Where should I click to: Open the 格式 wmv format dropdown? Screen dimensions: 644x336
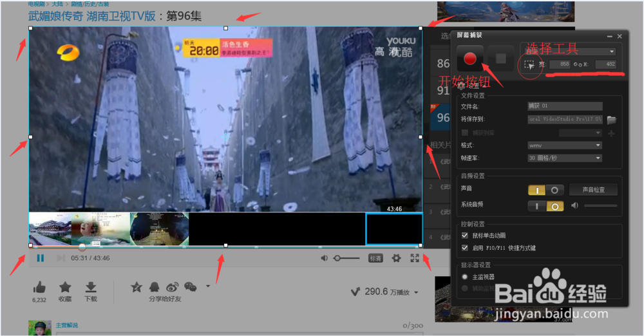(x=565, y=145)
